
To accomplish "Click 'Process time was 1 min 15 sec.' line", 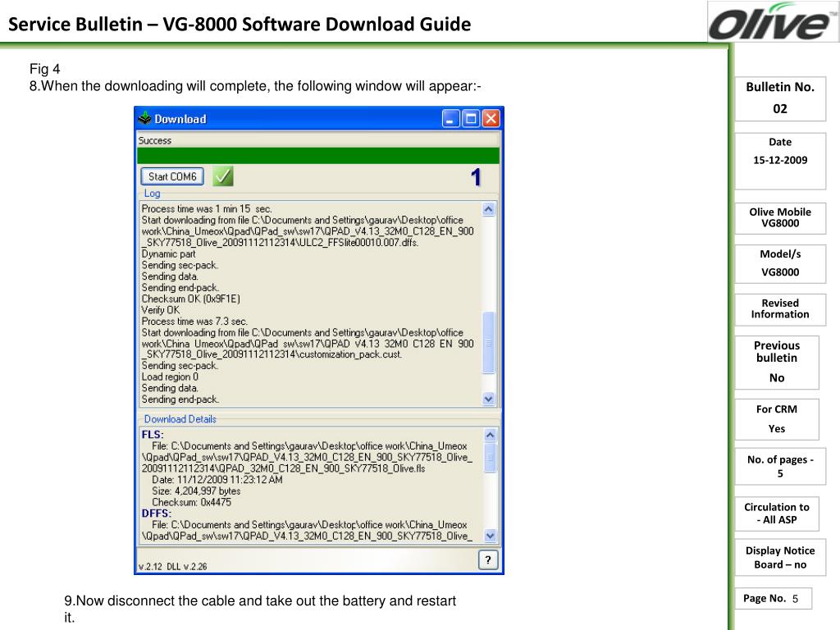I will (x=207, y=209).
